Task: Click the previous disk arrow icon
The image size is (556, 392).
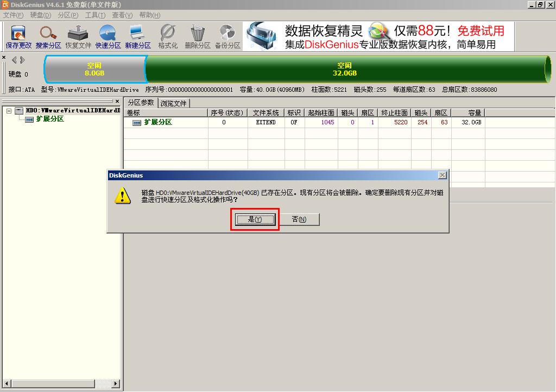Action: coord(14,60)
